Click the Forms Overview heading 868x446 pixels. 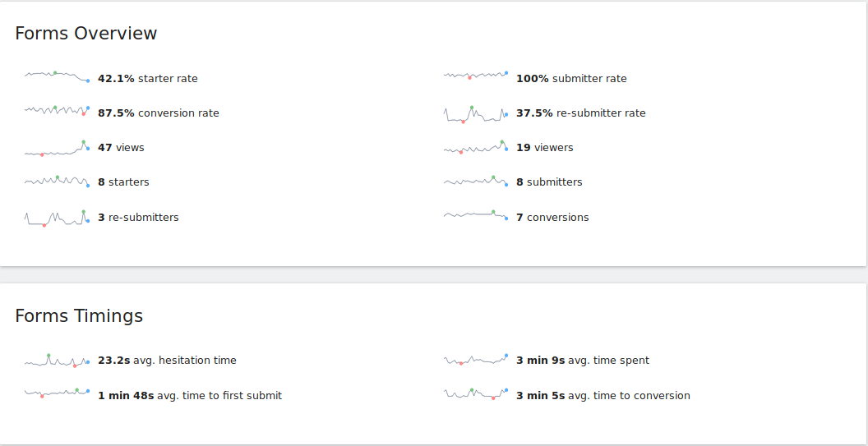(x=86, y=34)
